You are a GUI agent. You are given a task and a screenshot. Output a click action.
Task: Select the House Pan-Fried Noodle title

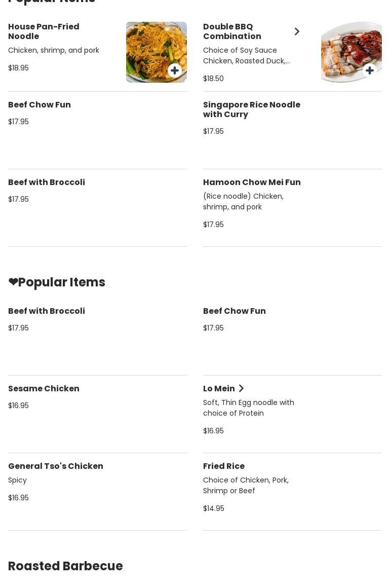click(x=44, y=31)
